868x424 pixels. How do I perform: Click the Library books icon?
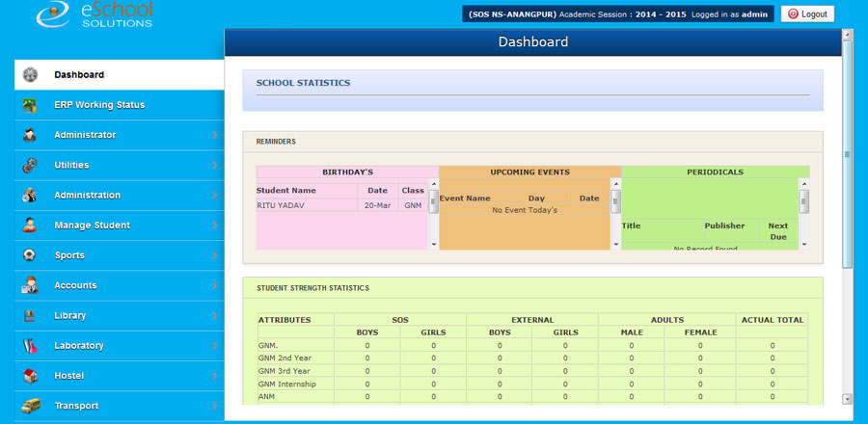pos(30,315)
